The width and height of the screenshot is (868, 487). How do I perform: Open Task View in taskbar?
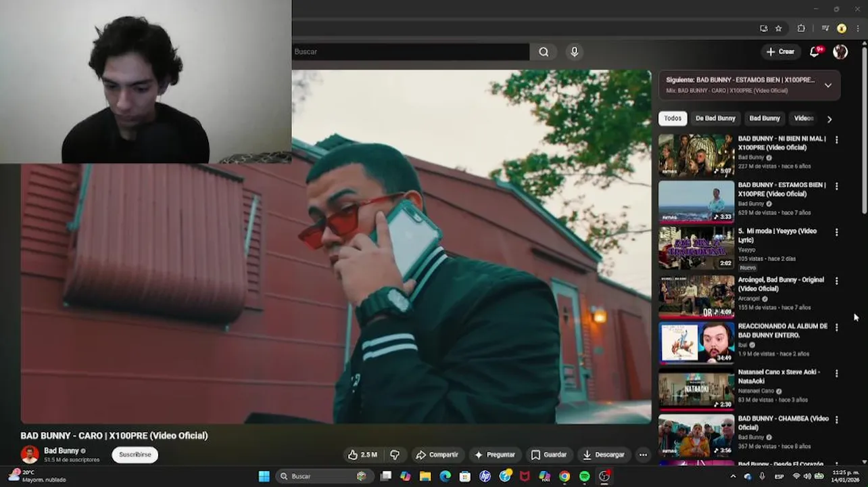click(385, 476)
